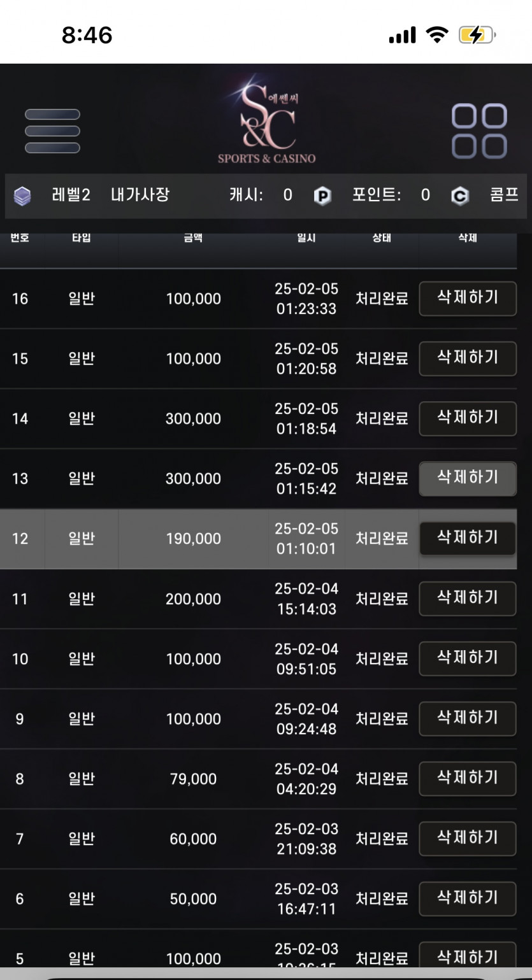The height and width of the screenshot is (980, 532).
Task: Delete record number 16 with 삭제하기
Action: pyautogui.click(x=468, y=298)
